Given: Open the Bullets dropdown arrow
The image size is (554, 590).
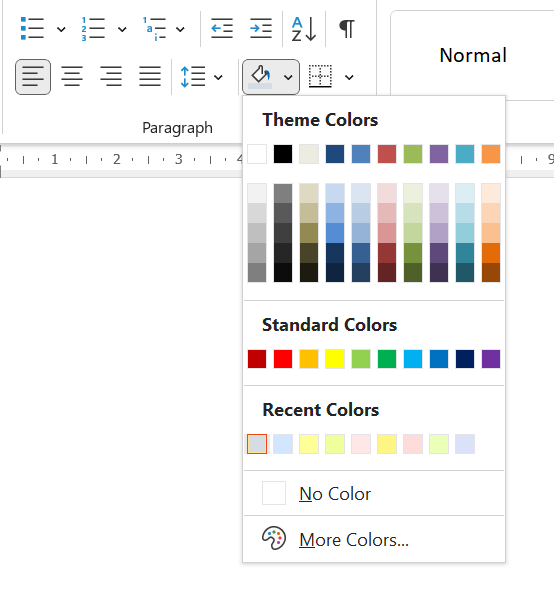Looking at the screenshot, I should click(x=61, y=29).
